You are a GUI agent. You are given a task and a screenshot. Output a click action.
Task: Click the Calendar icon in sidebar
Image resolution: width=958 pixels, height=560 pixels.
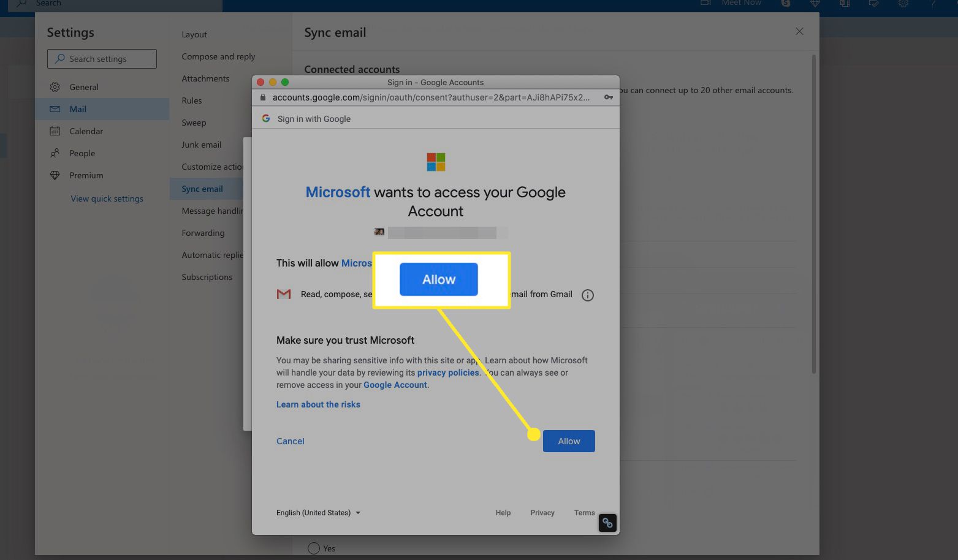pos(55,131)
